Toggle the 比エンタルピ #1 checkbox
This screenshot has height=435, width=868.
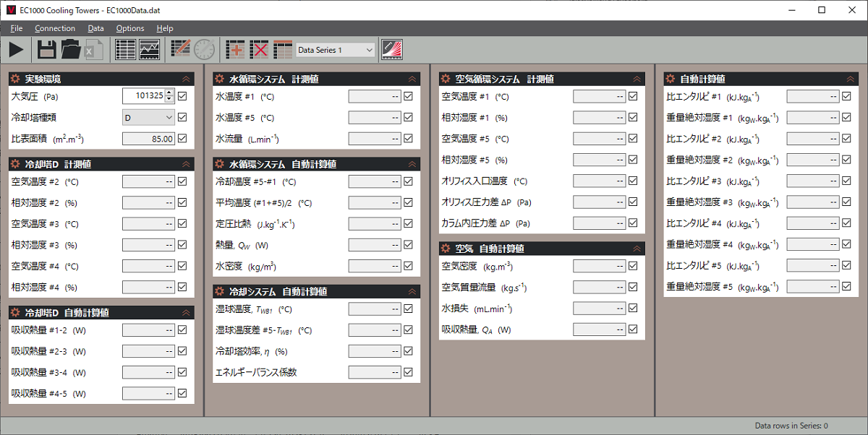click(x=846, y=96)
